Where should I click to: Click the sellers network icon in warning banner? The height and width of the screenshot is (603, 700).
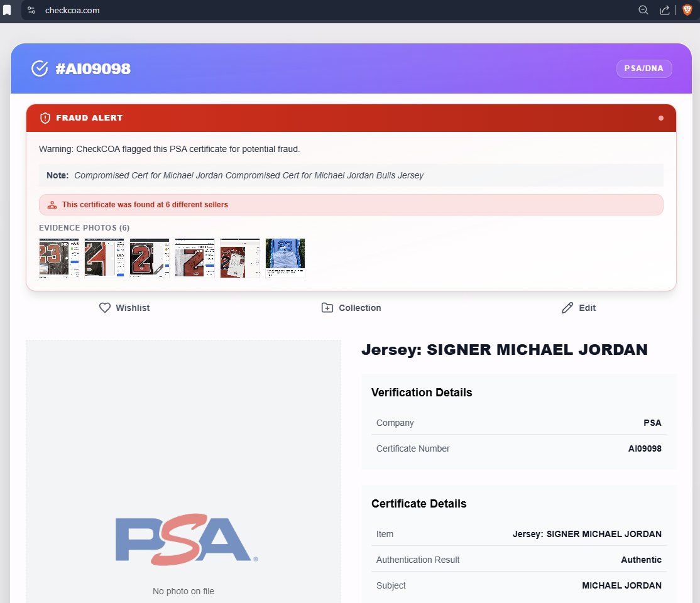pyautogui.click(x=52, y=205)
